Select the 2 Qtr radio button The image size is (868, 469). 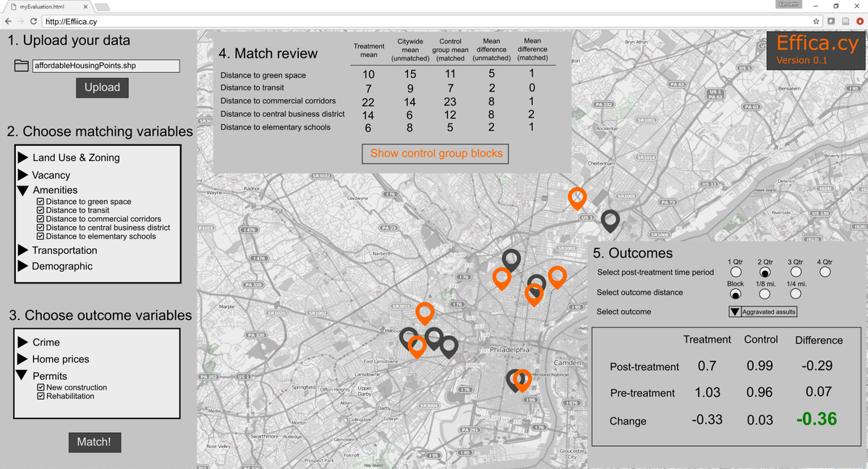click(765, 272)
